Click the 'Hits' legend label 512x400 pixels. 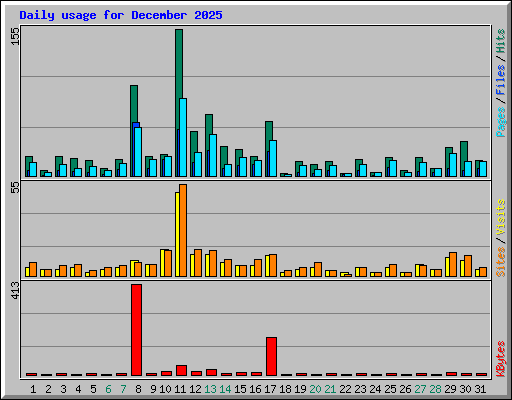coord(500,41)
